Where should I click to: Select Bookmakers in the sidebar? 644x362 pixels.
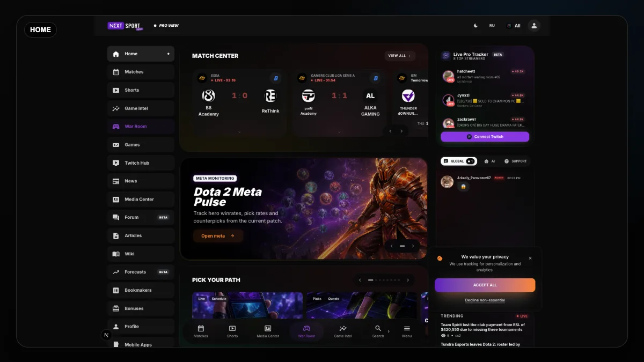tap(141, 290)
